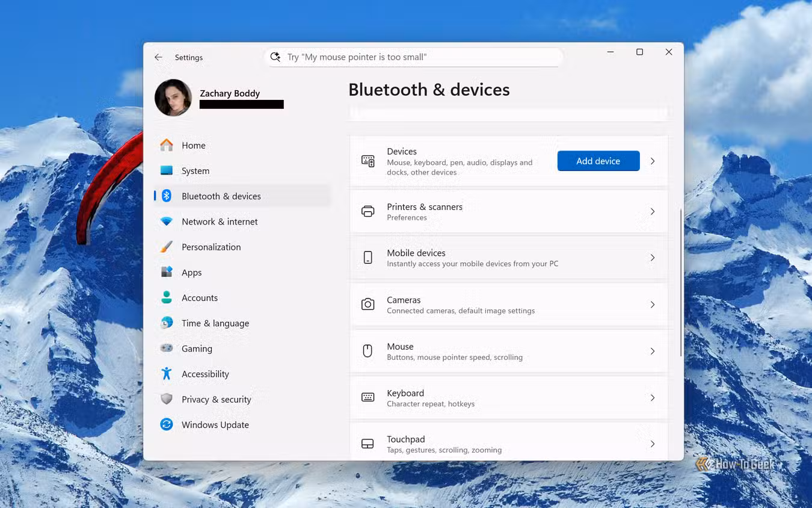The image size is (812, 508).
Task: Click the Touchpad icon in settings list
Action: click(x=368, y=444)
